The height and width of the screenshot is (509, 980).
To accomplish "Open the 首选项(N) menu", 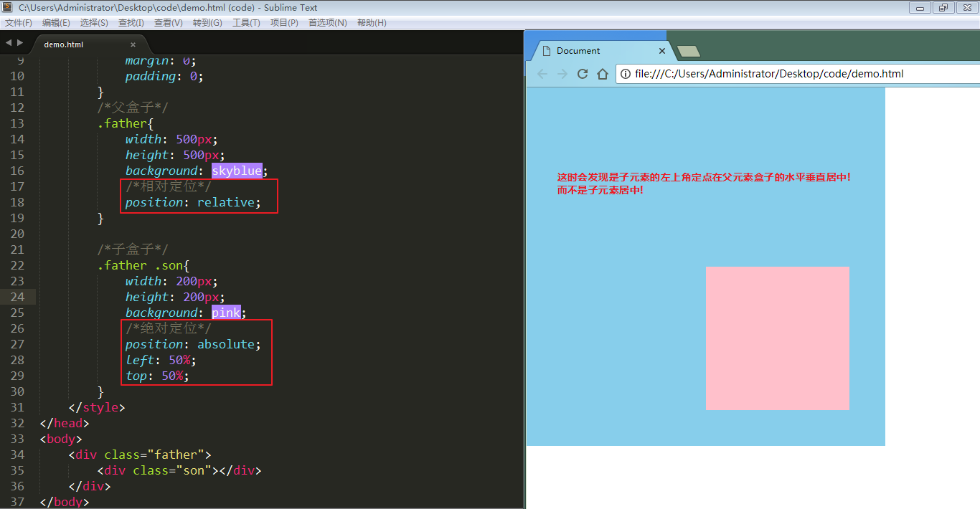I will click(x=328, y=23).
